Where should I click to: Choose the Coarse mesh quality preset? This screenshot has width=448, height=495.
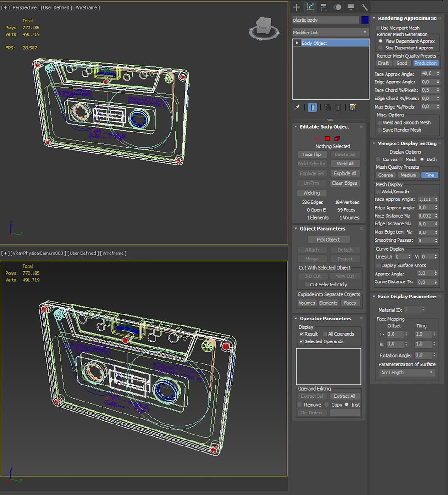386,175
